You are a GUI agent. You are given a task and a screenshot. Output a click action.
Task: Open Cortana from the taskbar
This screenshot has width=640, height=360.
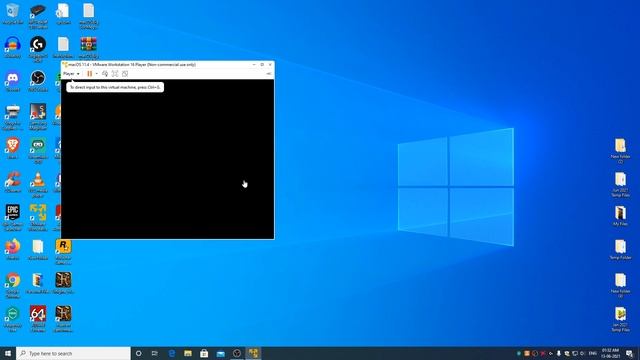coord(138,353)
